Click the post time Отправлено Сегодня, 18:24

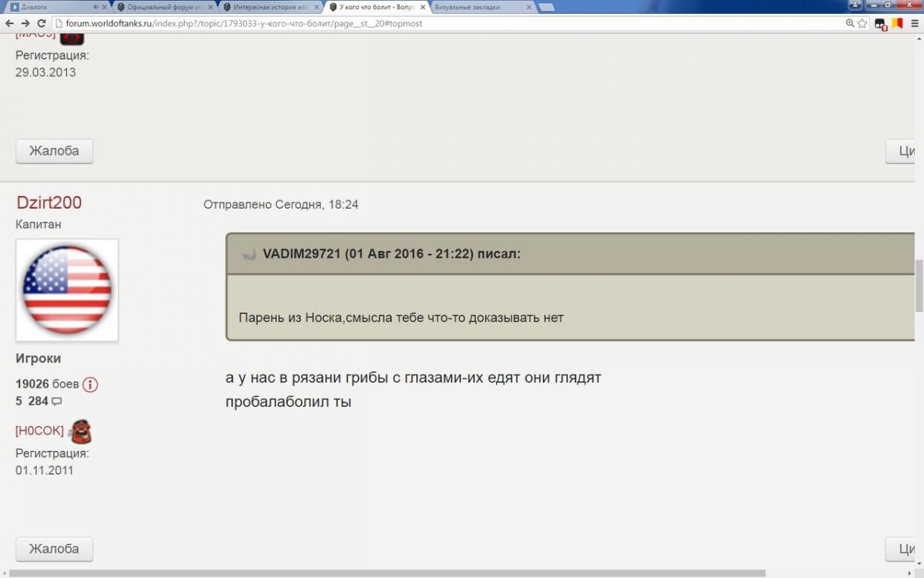point(281,204)
